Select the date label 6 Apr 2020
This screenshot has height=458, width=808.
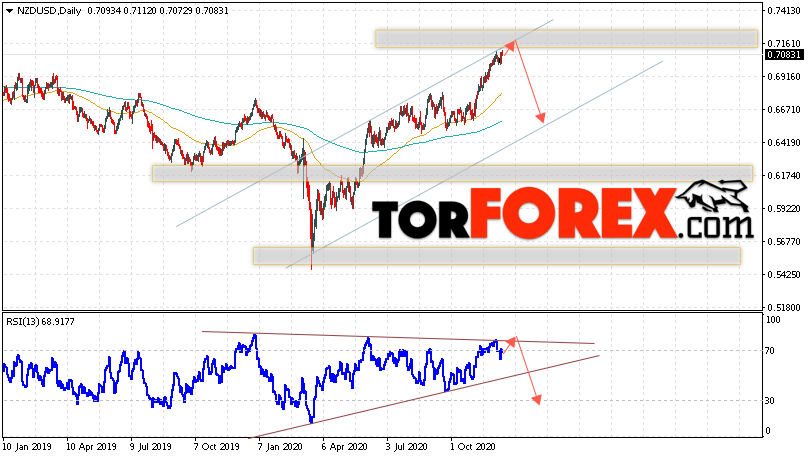click(x=345, y=447)
